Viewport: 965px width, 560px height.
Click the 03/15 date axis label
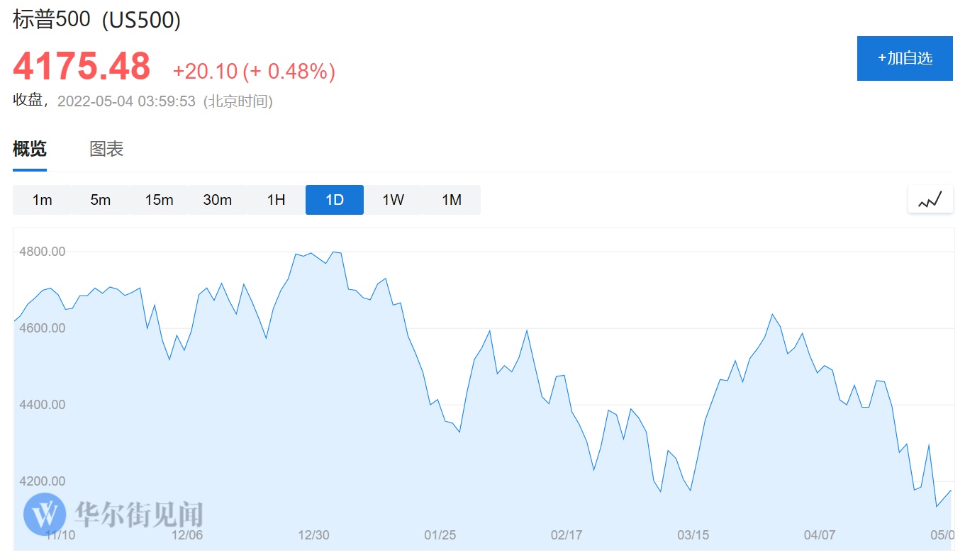(693, 535)
